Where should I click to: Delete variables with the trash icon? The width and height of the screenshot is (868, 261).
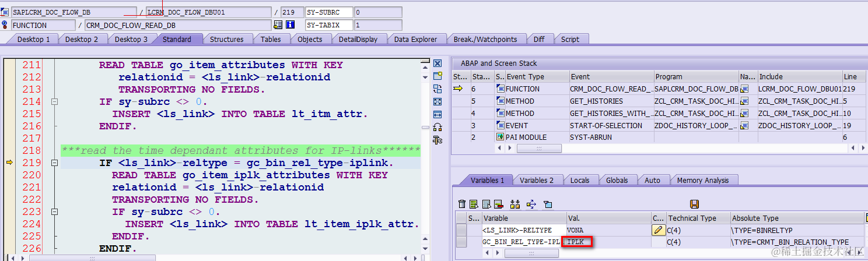pyautogui.click(x=462, y=204)
